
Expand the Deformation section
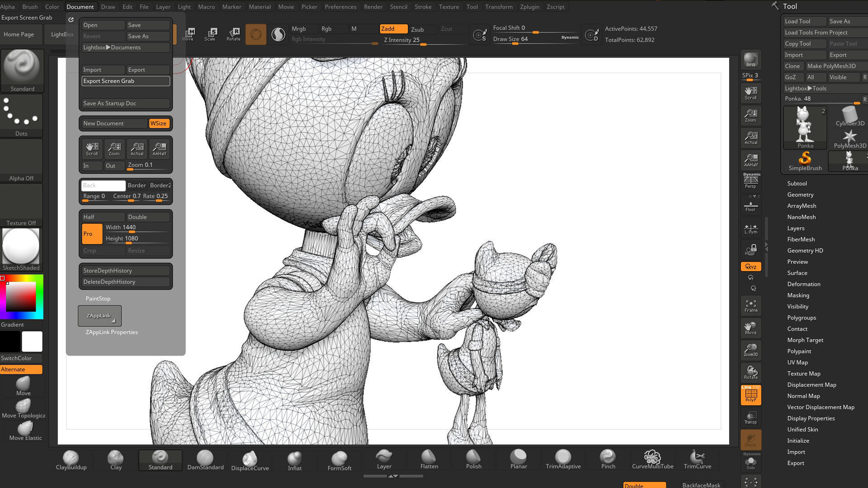pos(803,284)
